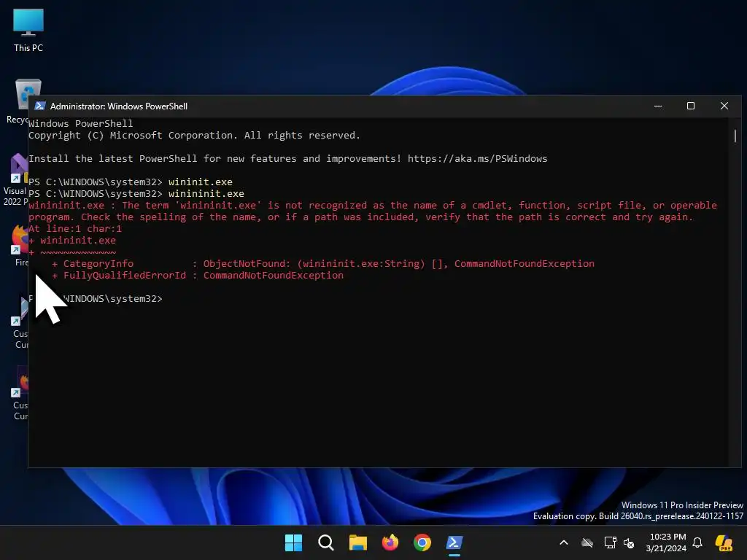Launch Firefox from the taskbar

click(x=390, y=542)
